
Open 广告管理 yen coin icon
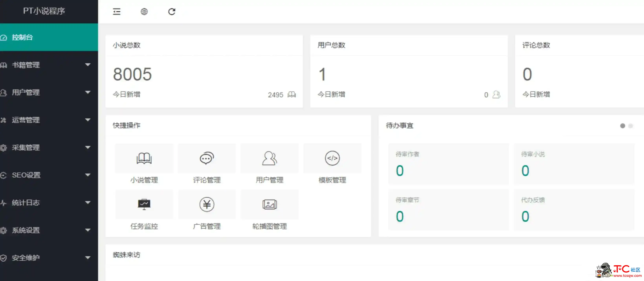point(207,204)
